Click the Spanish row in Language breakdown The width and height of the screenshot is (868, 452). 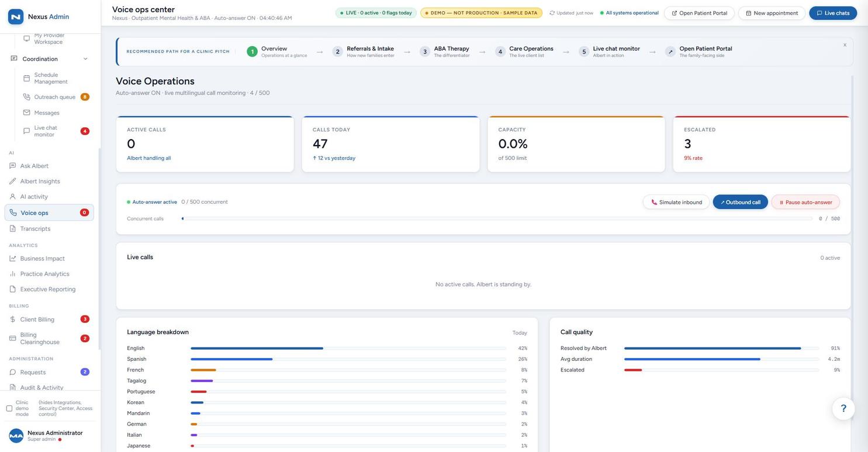[327, 359]
